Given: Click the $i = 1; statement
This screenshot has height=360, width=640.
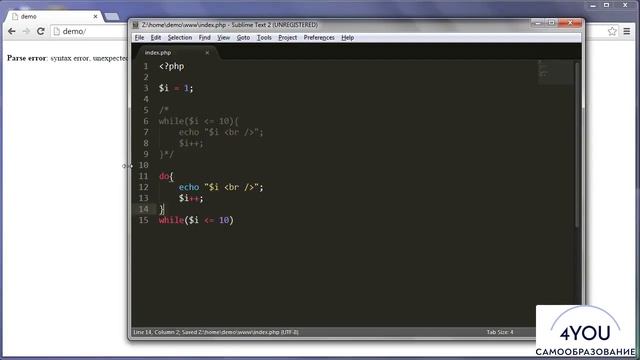Looking at the screenshot, I should click(176, 88).
